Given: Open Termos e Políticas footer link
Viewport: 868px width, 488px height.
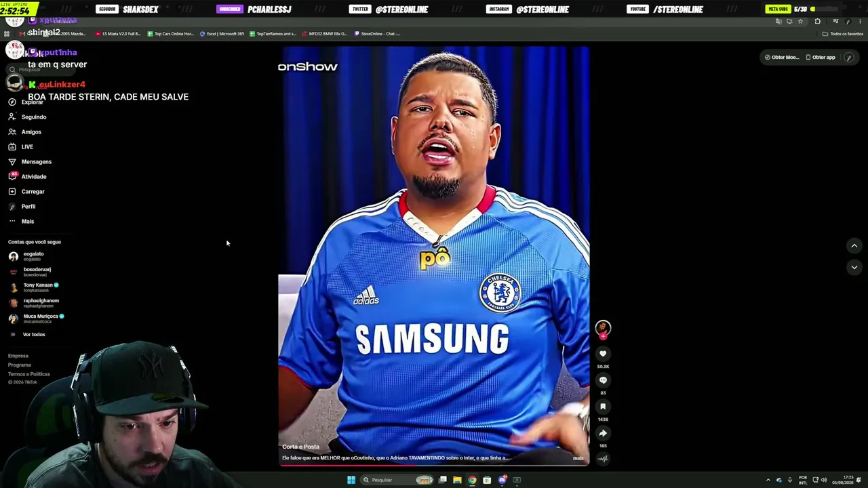Looking at the screenshot, I should coord(29,373).
